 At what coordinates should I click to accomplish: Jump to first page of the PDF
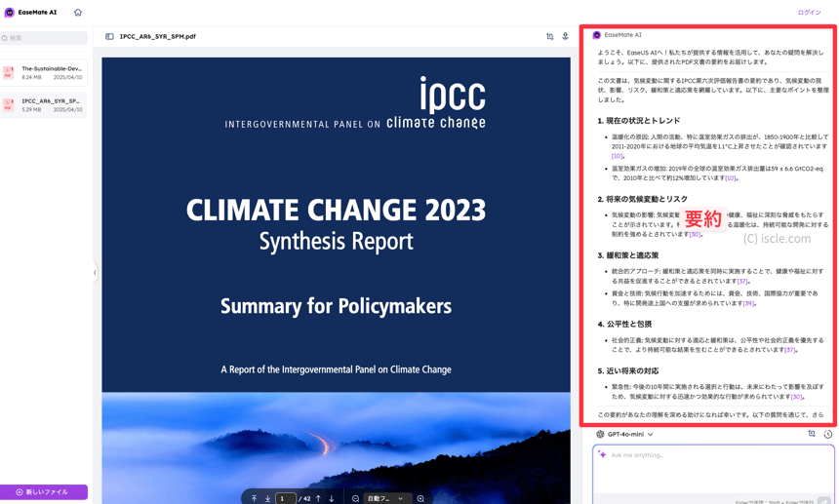pyautogui.click(x=255, y=498)
